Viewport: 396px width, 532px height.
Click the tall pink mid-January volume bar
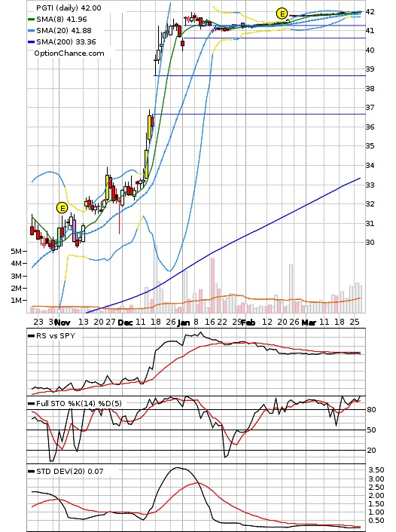[212, 286]
